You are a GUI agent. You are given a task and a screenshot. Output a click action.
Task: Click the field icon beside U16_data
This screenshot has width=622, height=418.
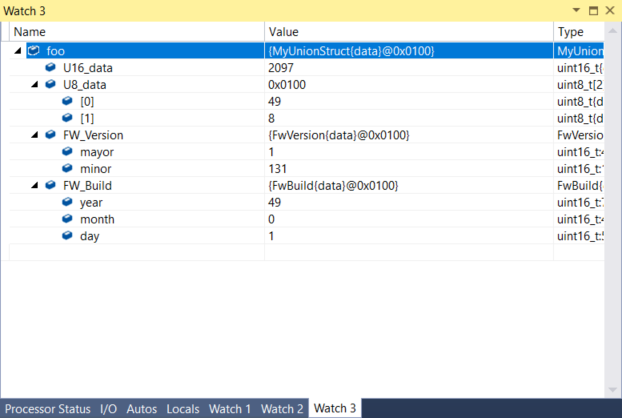tap(50, 67)
